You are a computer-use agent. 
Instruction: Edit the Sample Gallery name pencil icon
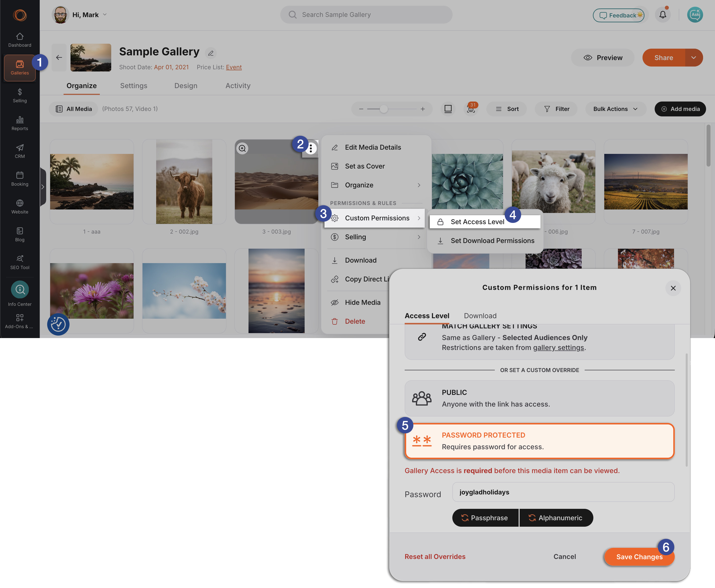point(211,53)
